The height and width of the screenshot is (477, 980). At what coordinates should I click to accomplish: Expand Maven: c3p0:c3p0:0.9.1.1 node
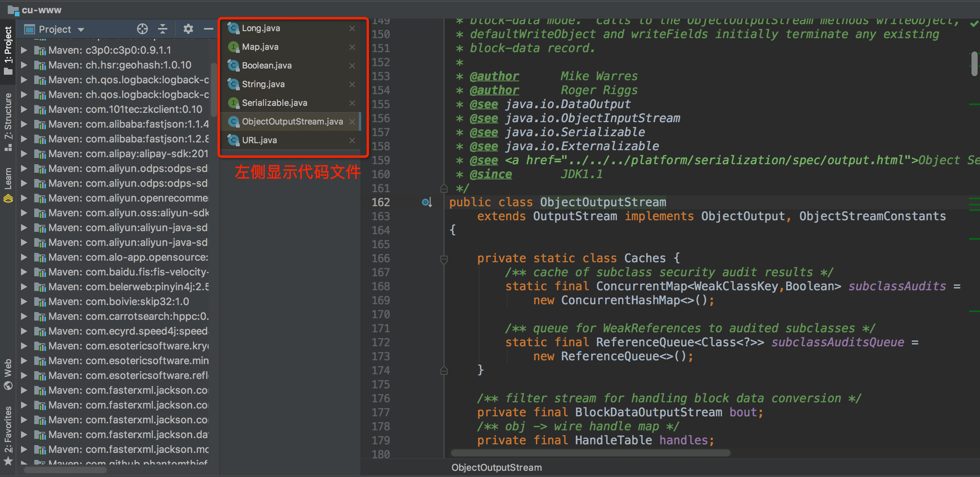(24, 50)
